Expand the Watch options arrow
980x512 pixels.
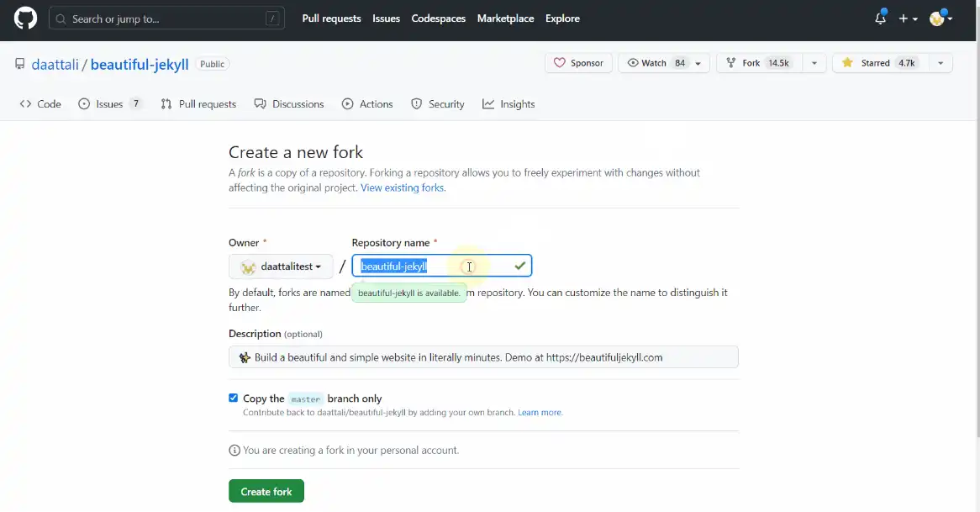(x=698, y=63)
